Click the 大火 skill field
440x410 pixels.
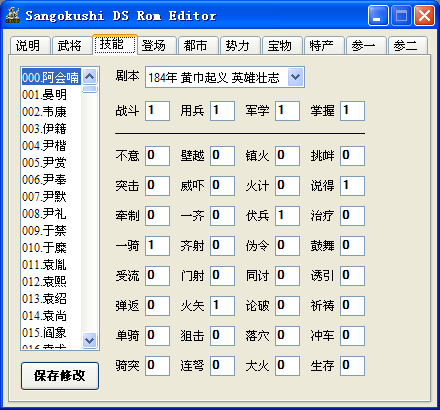click(287, 366)
